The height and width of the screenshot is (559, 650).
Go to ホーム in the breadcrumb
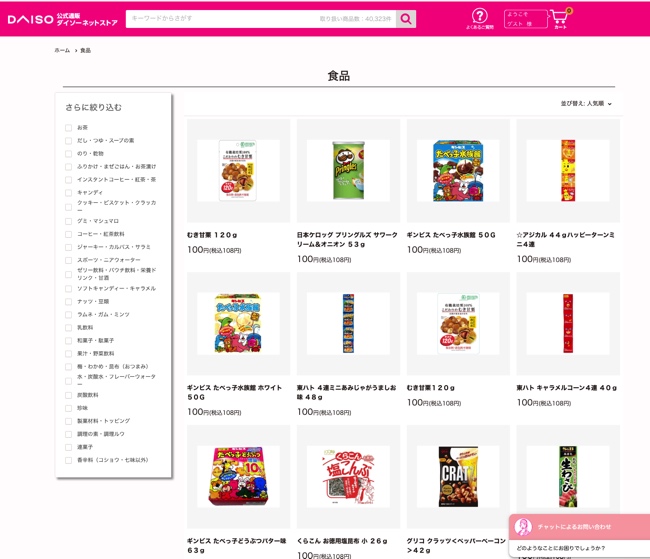[62, 50]
